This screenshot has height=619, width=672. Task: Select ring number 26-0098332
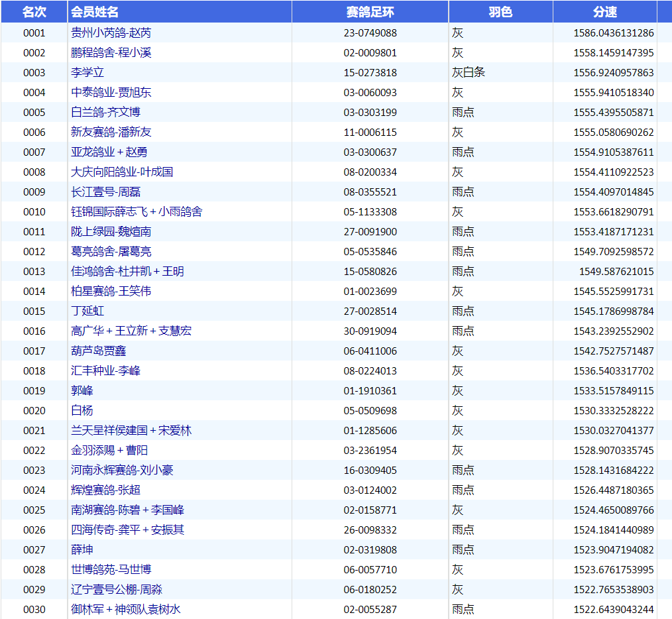point(370,530)
